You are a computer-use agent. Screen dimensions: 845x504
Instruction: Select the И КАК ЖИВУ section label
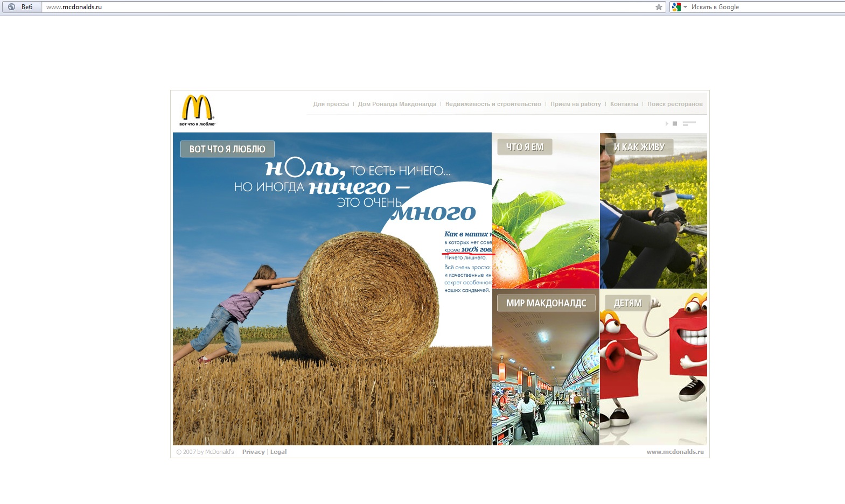pos(639,147)
